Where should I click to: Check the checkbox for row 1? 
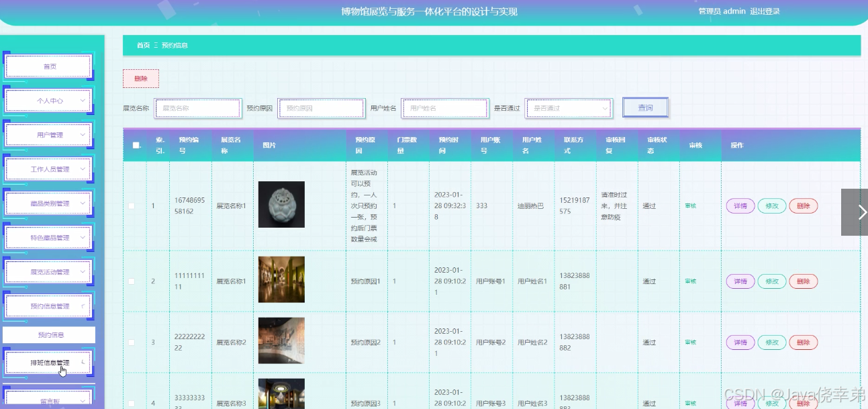132,206
